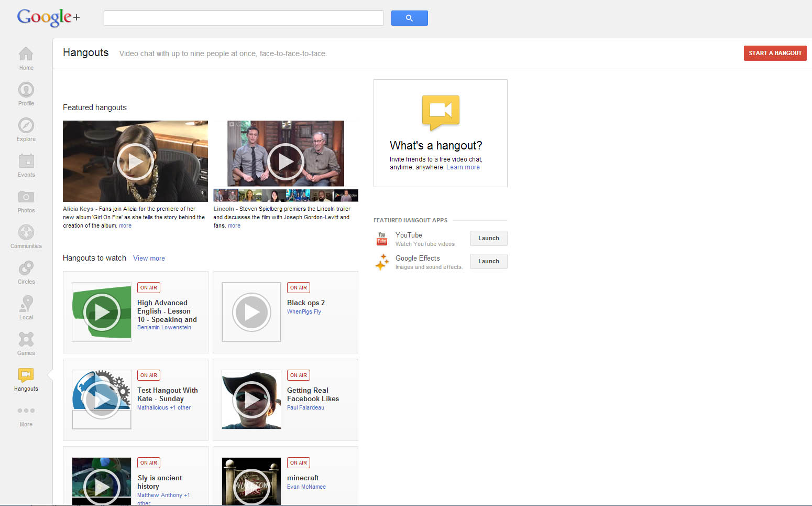Open the Explore compass icon
Viewport: 812px width, 506px height.
(26, 125)
